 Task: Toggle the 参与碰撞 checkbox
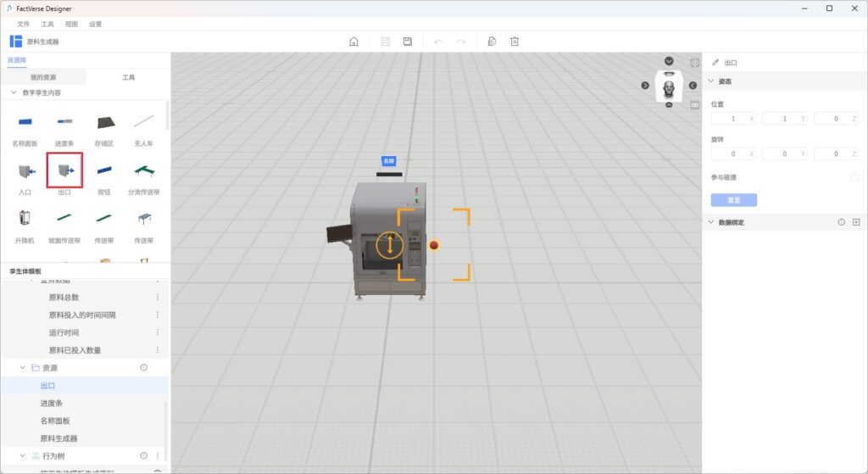point(854,177)
